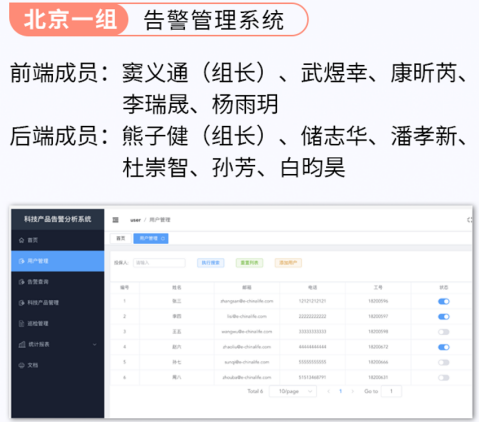The height and width of the screenshot is (422, 480).
Task: Click the icon beside 告警查询 in sidebar
Action: tap(22, 282)
